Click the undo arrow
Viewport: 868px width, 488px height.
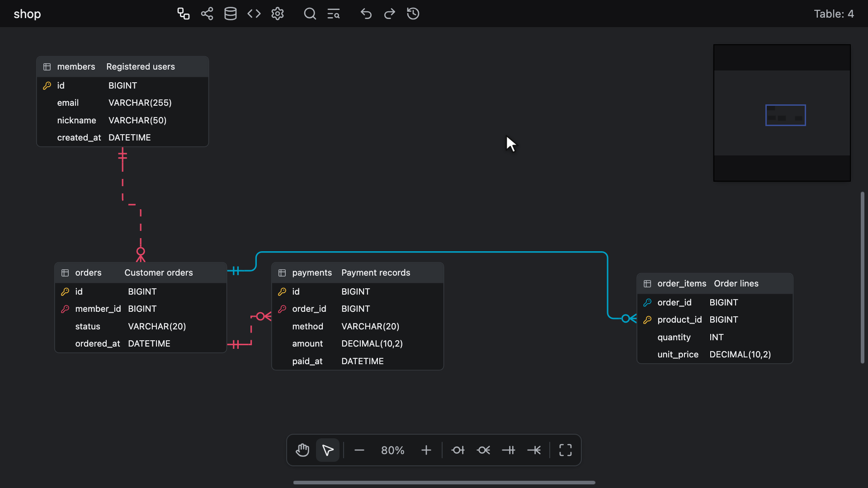point(366,14)
